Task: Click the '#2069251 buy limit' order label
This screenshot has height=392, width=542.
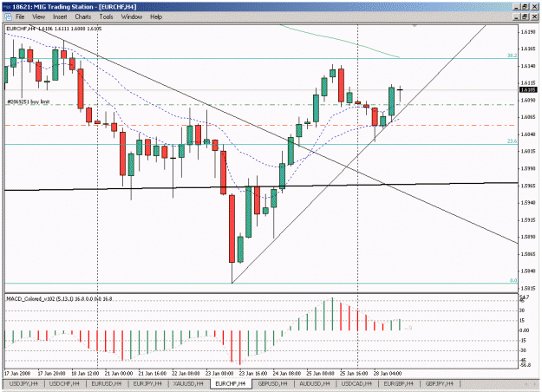Action: 29,101
